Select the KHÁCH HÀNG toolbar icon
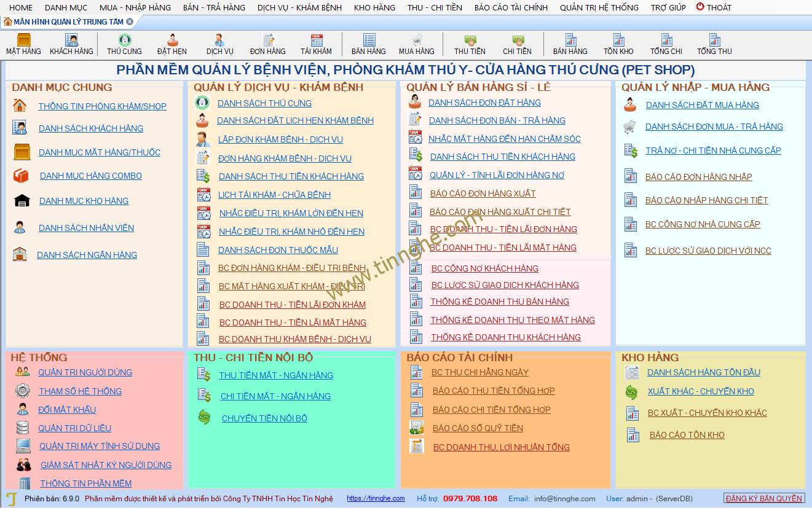 [71, 41]
